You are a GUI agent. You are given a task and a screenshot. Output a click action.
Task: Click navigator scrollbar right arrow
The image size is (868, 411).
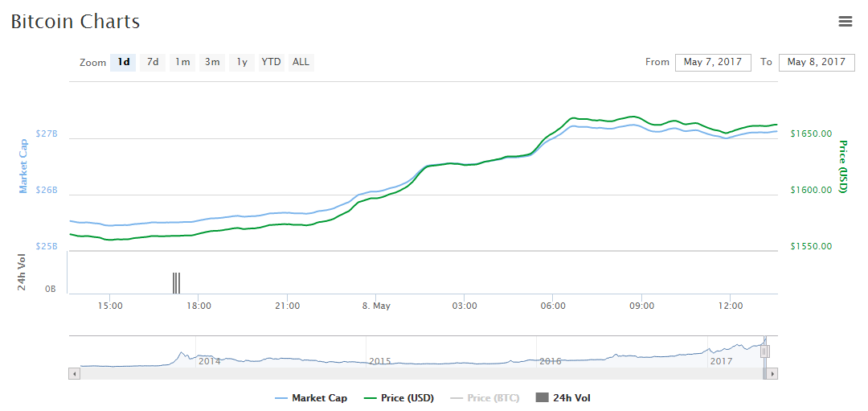(772, 375)
